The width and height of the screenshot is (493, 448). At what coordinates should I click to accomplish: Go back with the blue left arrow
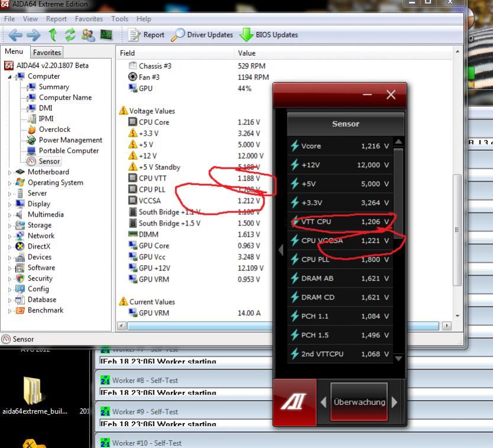tap(15, 35)
